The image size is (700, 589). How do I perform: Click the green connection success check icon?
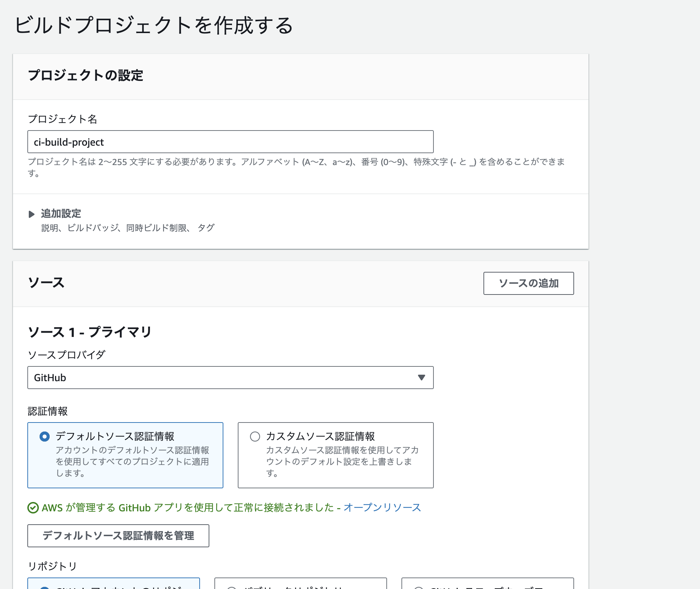pos(33,508)
